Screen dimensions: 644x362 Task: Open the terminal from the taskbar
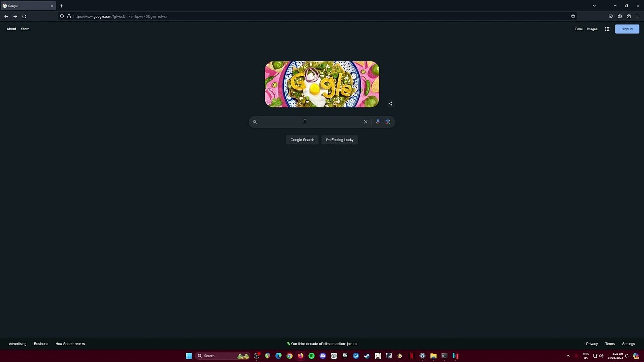pyautogui.click(x=444, y=356)
